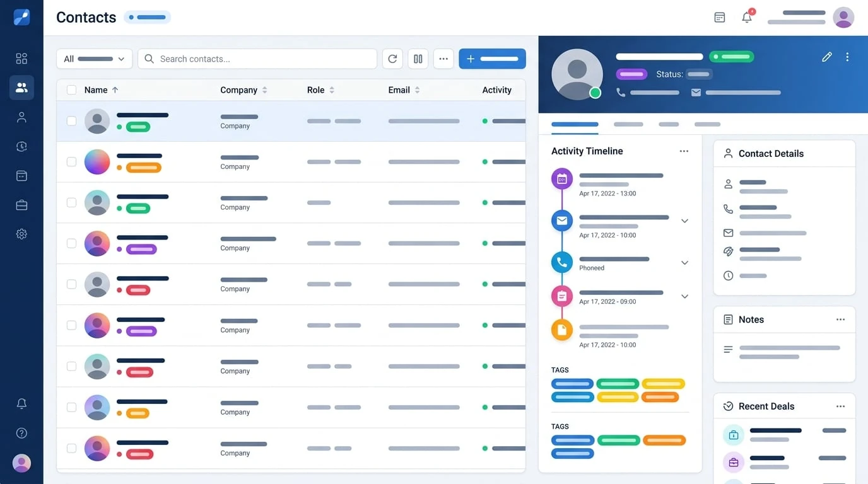
Task: Focus the Search contacts field
Action: click(257, 59)
